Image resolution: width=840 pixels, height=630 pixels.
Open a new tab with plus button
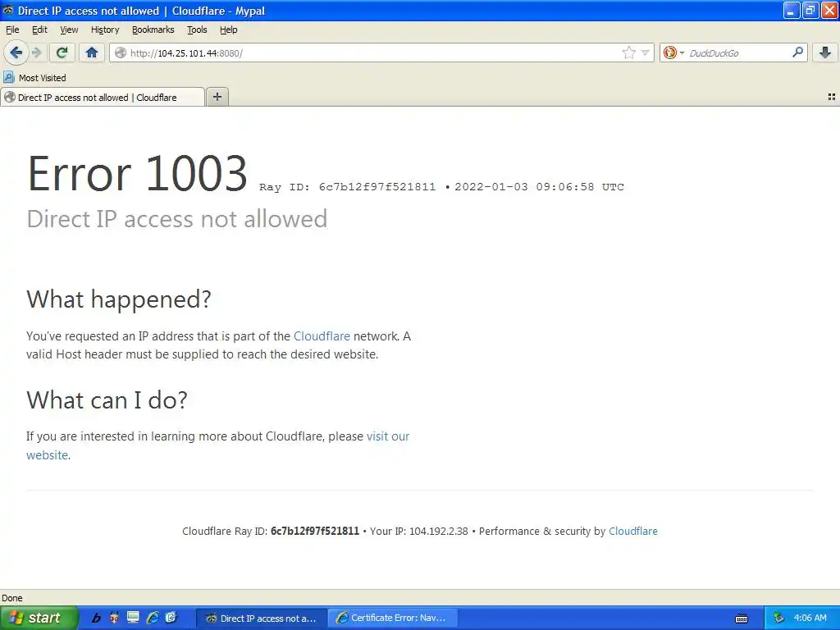click(217, 97)
